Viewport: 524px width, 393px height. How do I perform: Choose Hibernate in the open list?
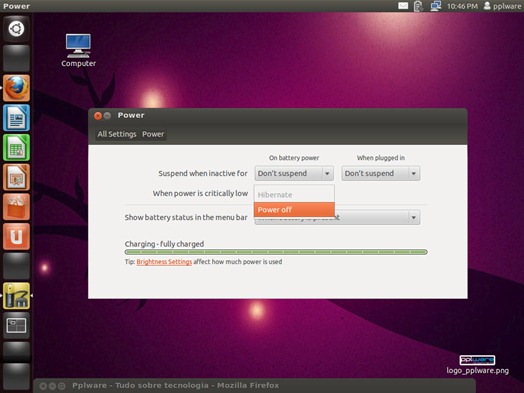point(294,195)
